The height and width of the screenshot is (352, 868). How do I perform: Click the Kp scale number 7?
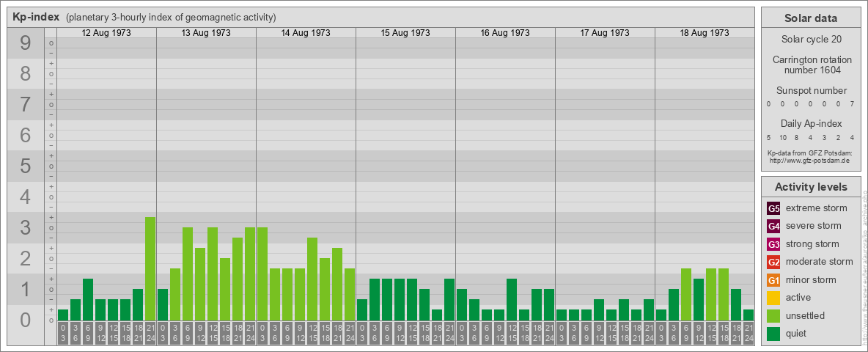click(26, 105)
